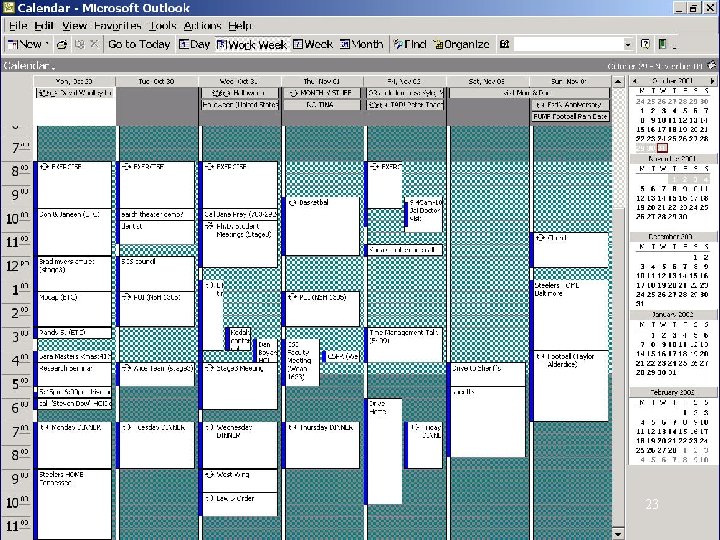Select the Thu, Nov 01 day header
Image resolution: width=720 pixels, height=540 pixels.
pos(322,81)
